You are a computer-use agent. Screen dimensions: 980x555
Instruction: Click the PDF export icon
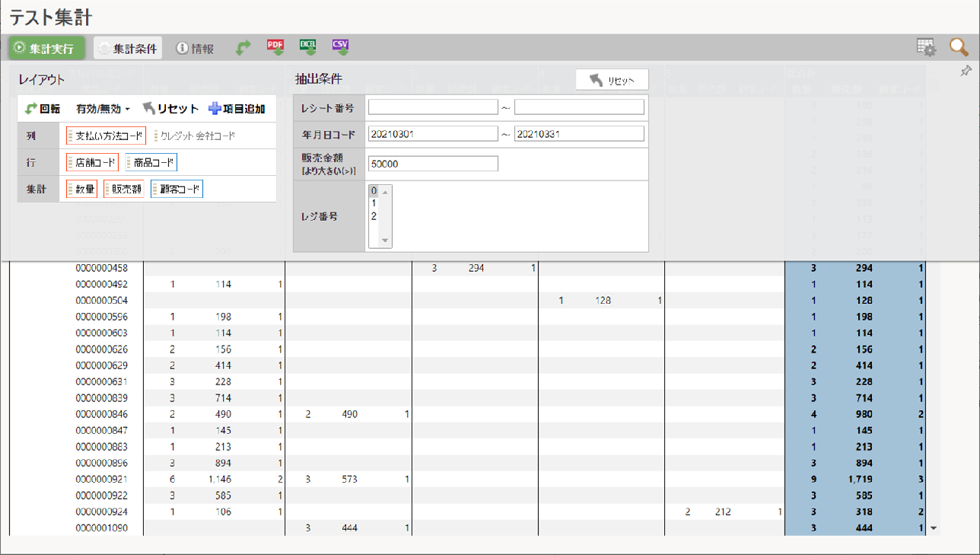[275, 47]
